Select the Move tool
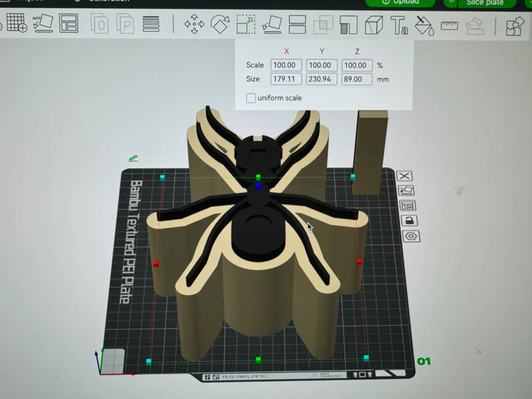532x399 pixels. 194,24
